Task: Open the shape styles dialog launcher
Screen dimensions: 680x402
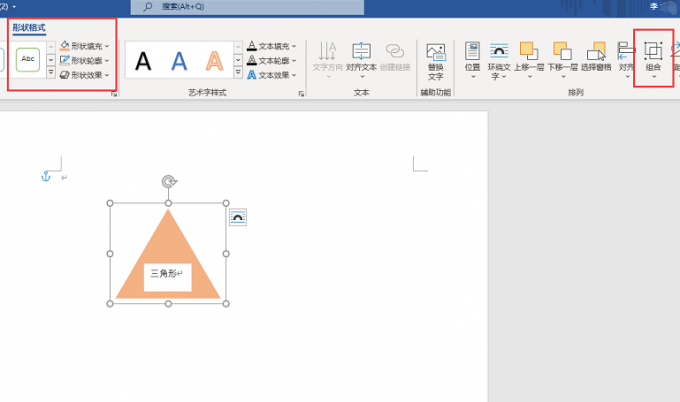Action: point(114,94)
